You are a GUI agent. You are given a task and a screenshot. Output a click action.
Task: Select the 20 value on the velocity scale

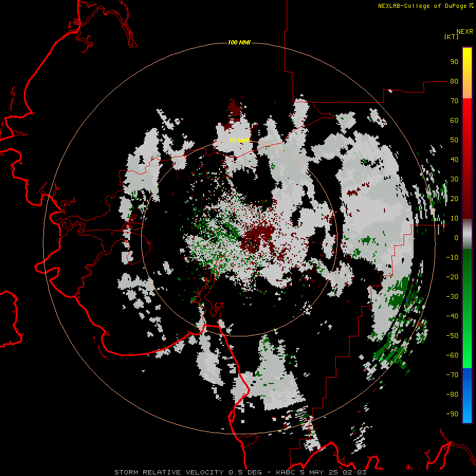click(454, 199)
